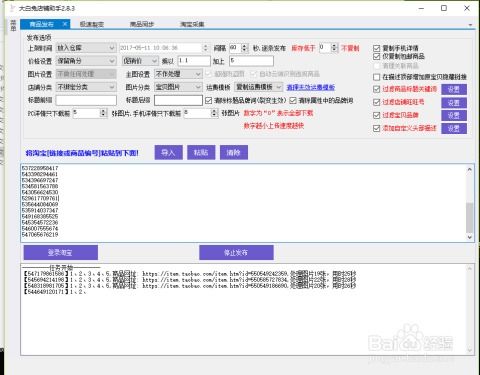
Task: Click the item ID list scrollbar thumb
Action: [x=469, y=218]
